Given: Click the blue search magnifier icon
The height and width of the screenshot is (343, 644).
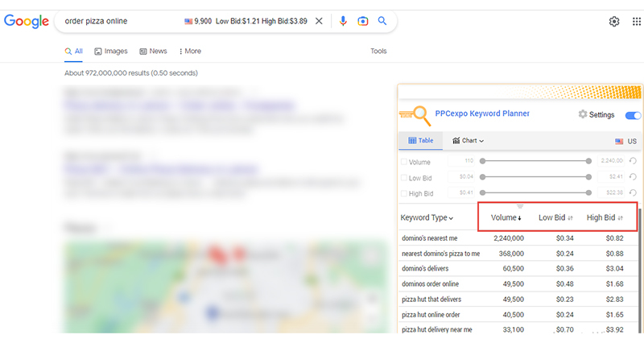Looking at the screenshot, I should point(382,21).
